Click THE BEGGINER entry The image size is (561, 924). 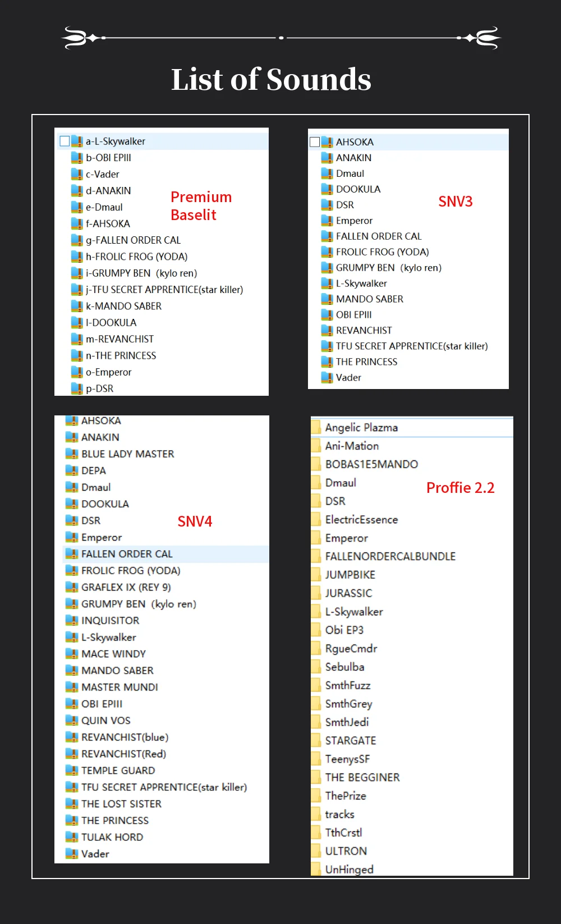tap(362, 777)
